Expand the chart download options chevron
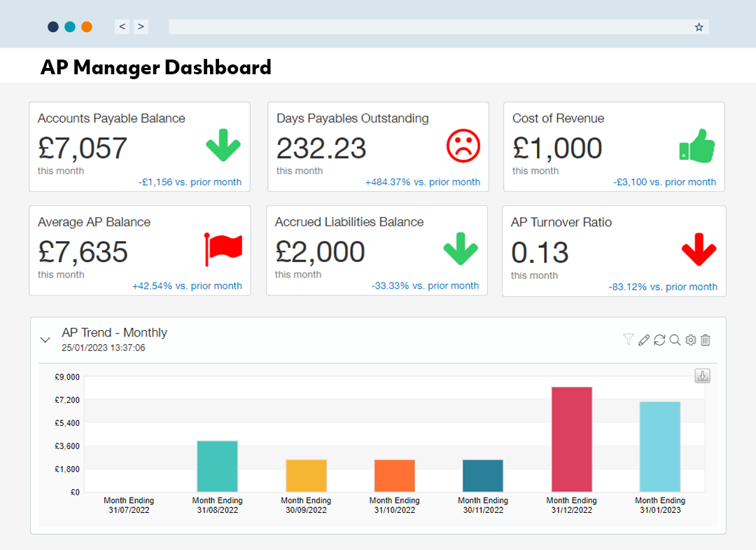The height and width of the screenshot is (550, 756). tap(702, 376)
